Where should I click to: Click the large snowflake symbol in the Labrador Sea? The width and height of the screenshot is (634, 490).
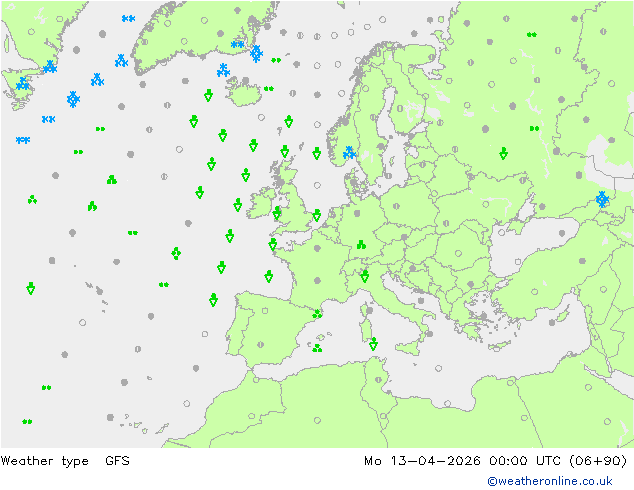click(x=73, y=99)
